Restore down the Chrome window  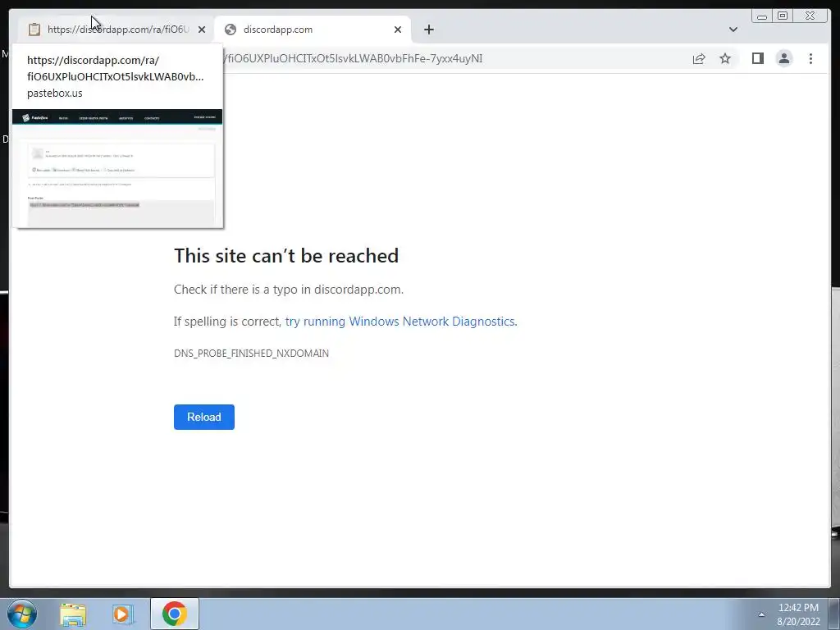[x=783, y=16]
